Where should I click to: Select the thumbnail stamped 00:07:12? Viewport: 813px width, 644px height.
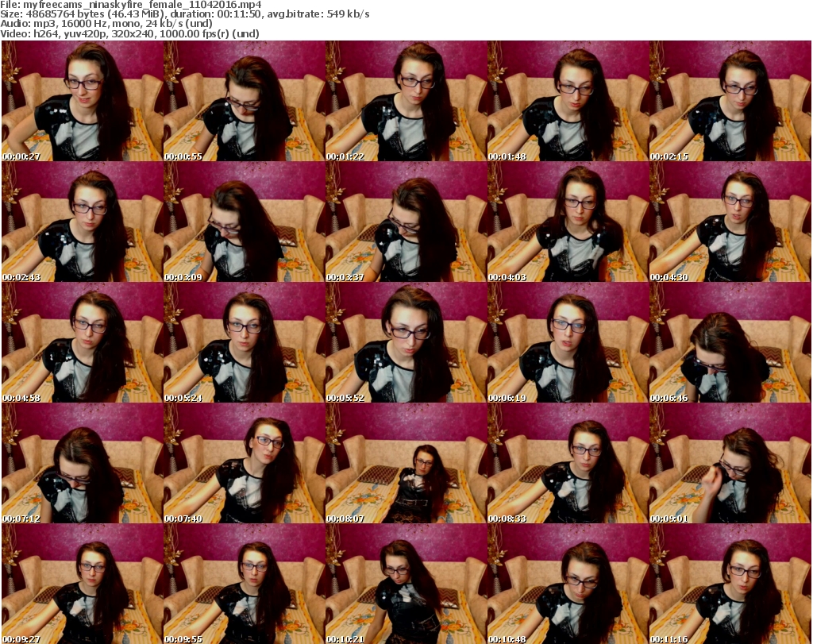pos(83,464)
